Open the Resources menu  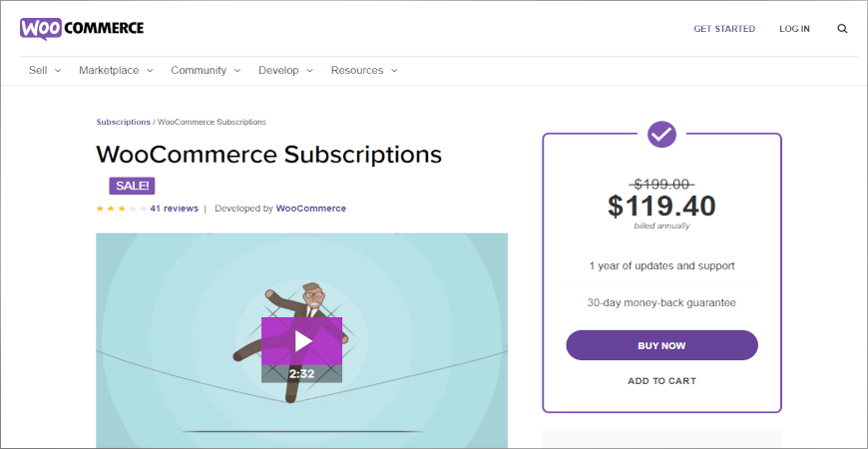[x=364, y=71]
